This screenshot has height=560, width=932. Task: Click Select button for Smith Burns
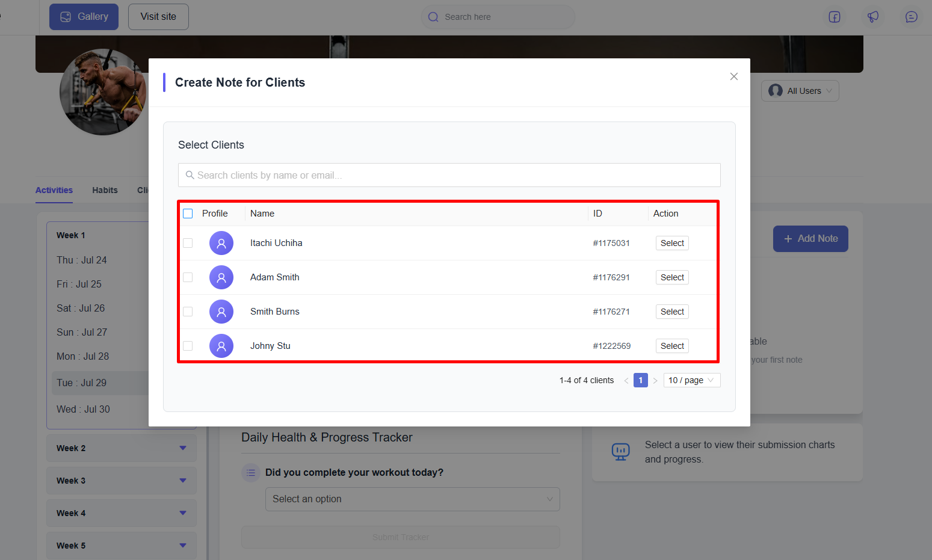[x=672, y=312]
